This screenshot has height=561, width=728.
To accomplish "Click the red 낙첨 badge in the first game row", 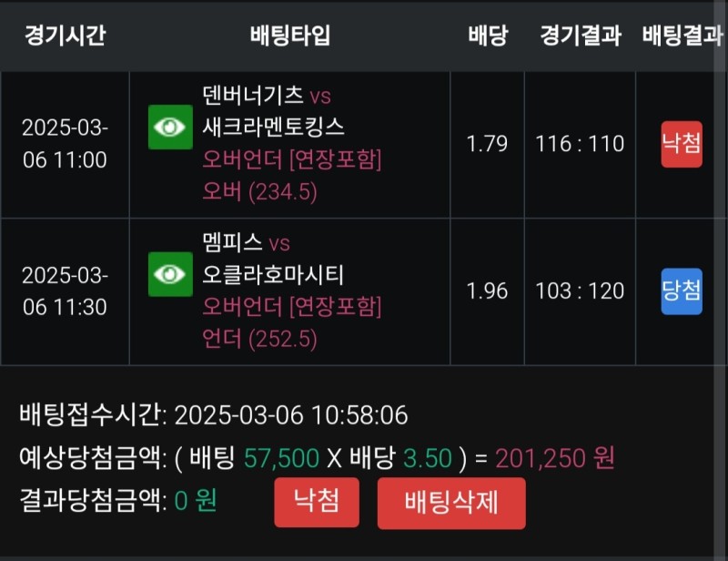I will coord(681,144).
